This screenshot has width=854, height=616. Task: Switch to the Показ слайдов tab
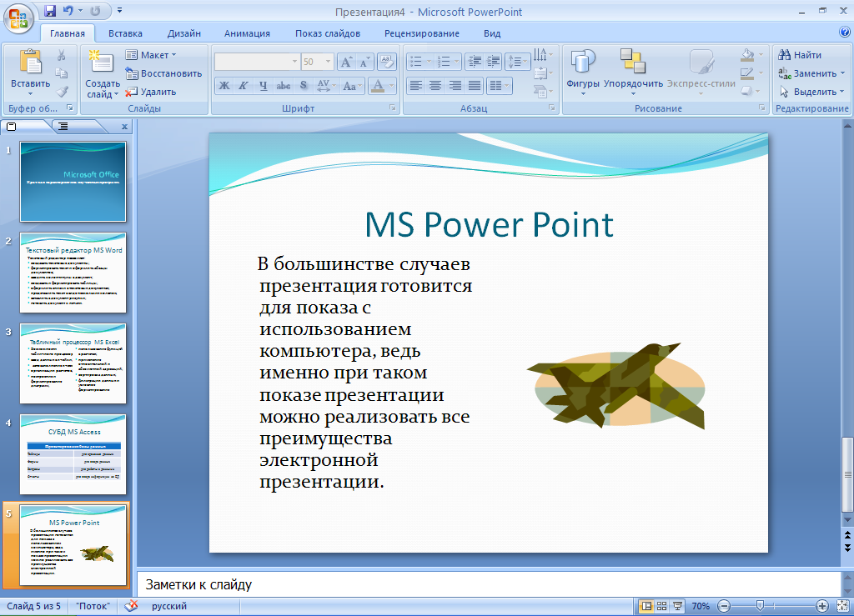tap(328, 33)
